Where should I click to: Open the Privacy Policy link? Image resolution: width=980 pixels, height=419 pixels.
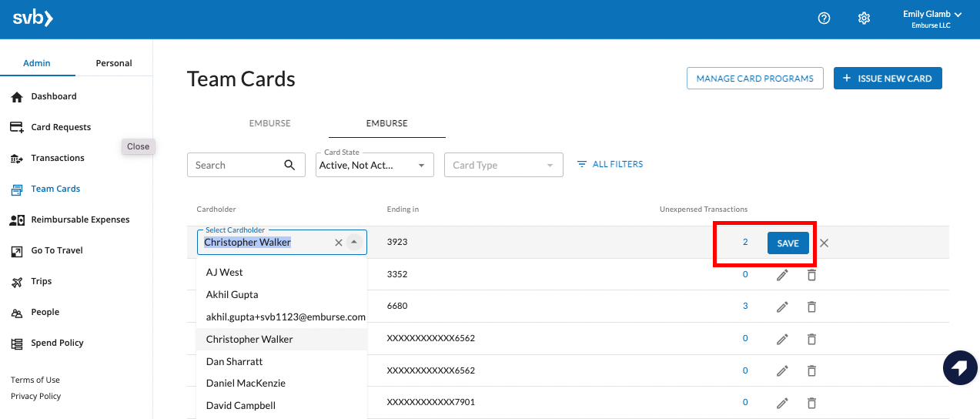tap(35, 396)
